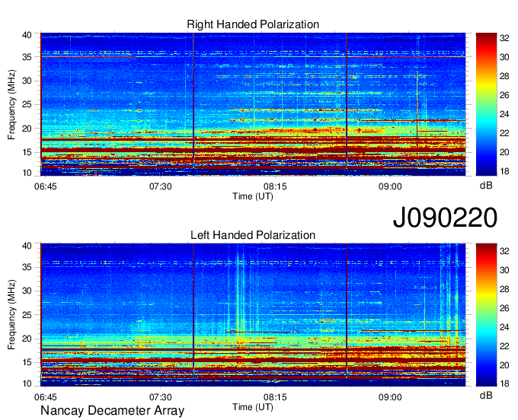The image size is (518, 420).
Task: Click the 25 MHz tick on Left Handed plot
Action: click(x=27, y=315)
